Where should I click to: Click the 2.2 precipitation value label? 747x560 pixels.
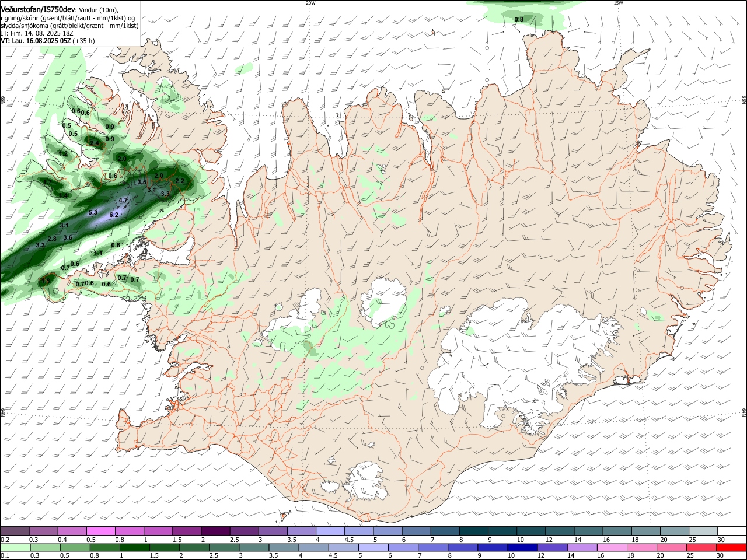[180, 181]
